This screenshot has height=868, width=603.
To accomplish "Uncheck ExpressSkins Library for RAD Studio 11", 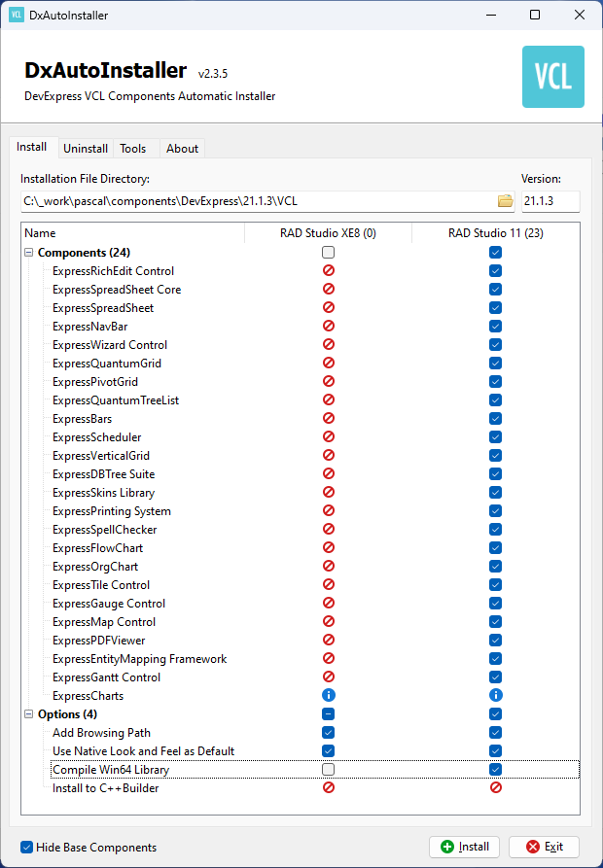I will [x=496, y=492].
